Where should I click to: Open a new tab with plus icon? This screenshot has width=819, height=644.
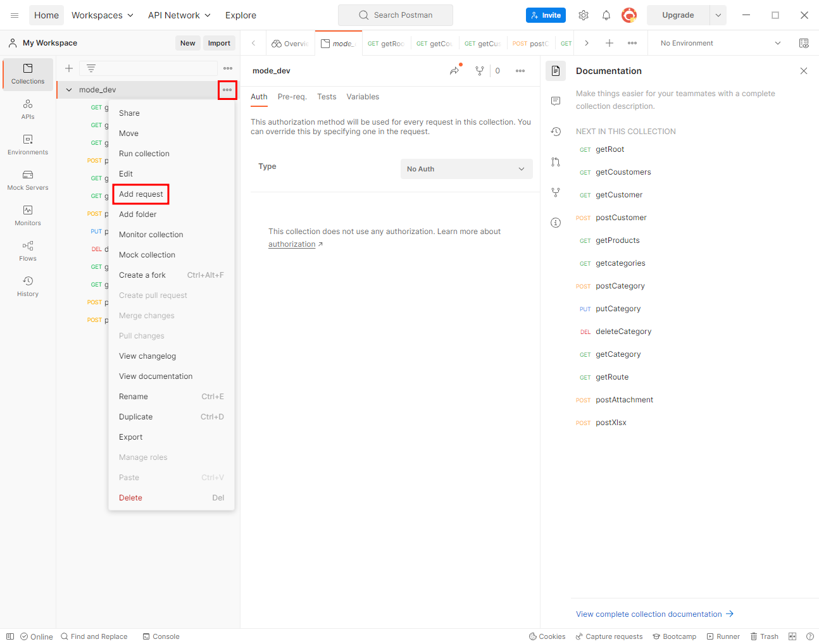coord(610,43)
